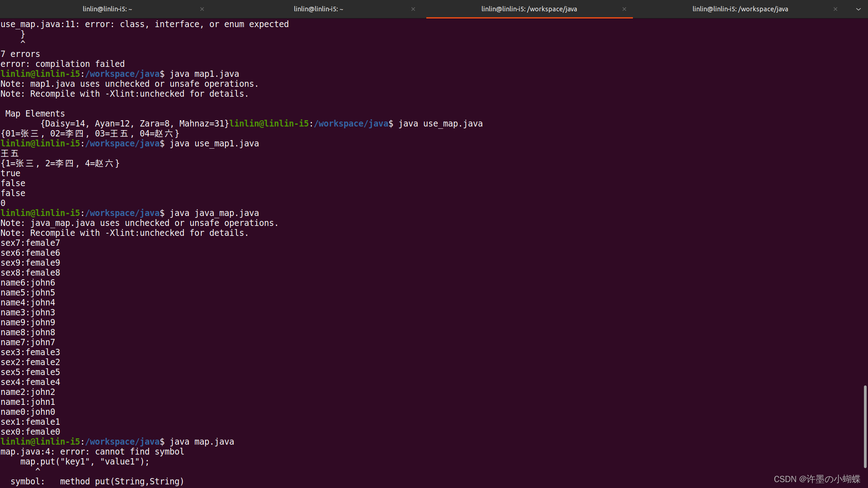Switch to the rightmost "/workspace/java" tab
Screen dimensions: 868x488
(x=740, y=9)
